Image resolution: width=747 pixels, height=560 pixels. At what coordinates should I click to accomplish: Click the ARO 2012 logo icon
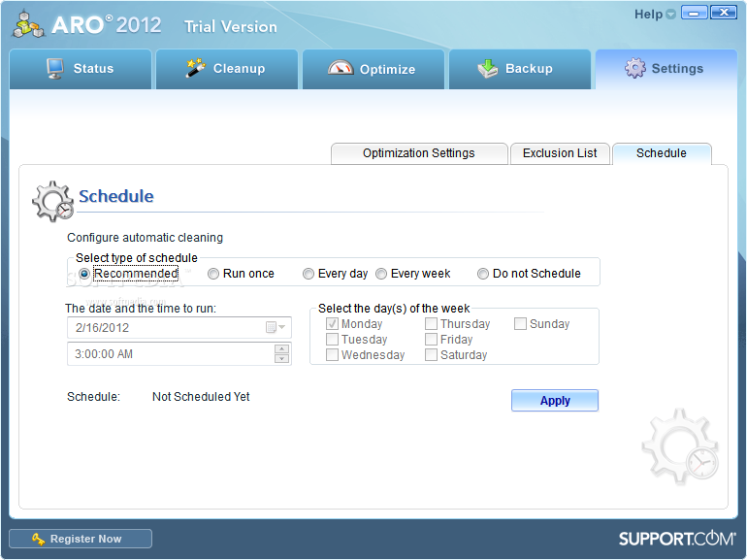coord(28,24)
